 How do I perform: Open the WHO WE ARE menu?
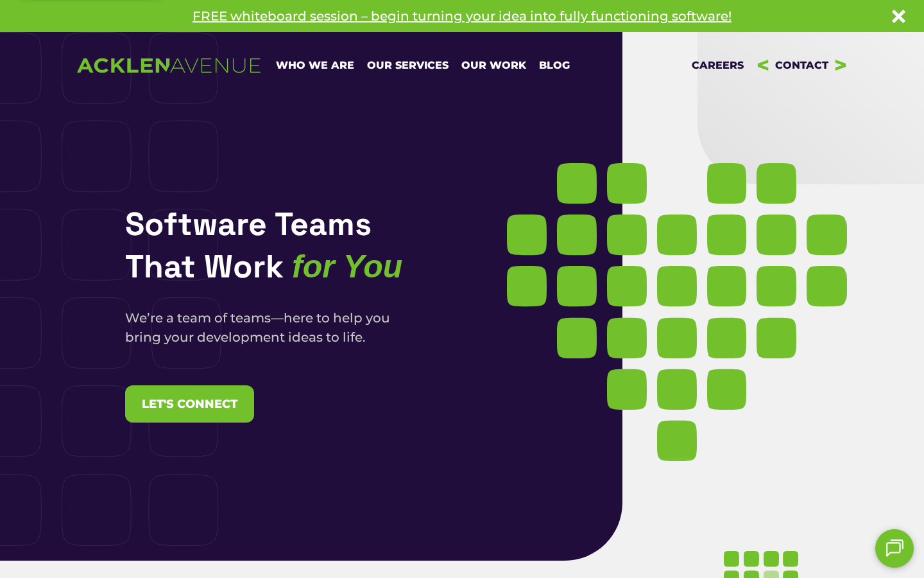pyautogui.click(x=314, y=66)
